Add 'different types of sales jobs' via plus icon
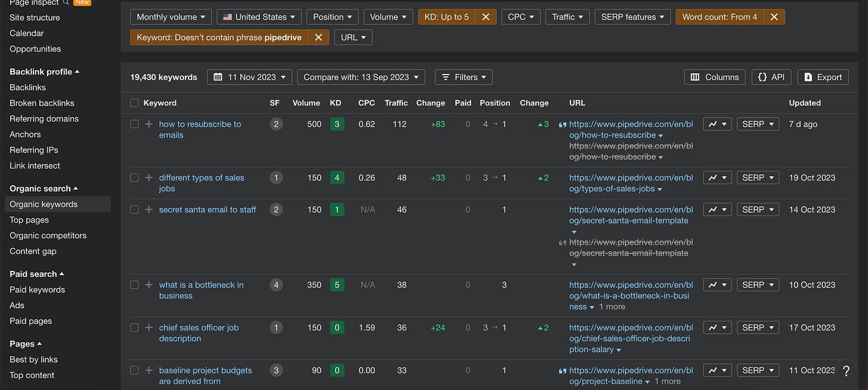This screenshot has width=868, height=390. tap(149, 178)
